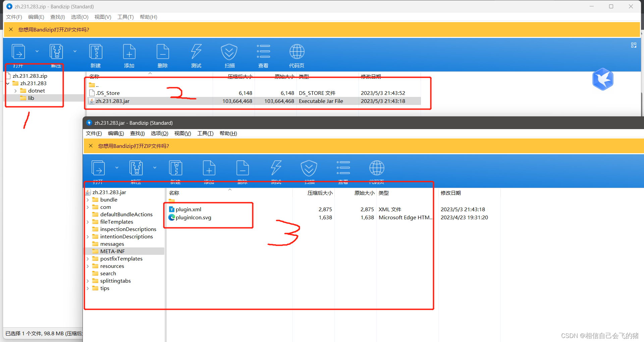
Task: Click Extract icon in zip window toolbar
Action: click(56, 52)
